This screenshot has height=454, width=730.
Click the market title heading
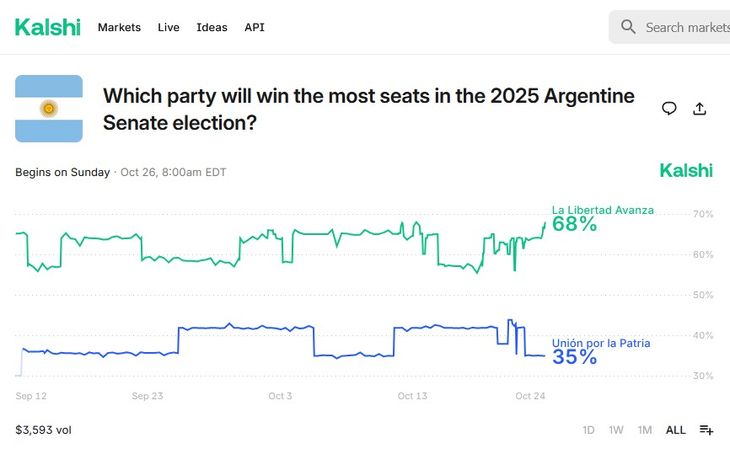pos(369,109)
